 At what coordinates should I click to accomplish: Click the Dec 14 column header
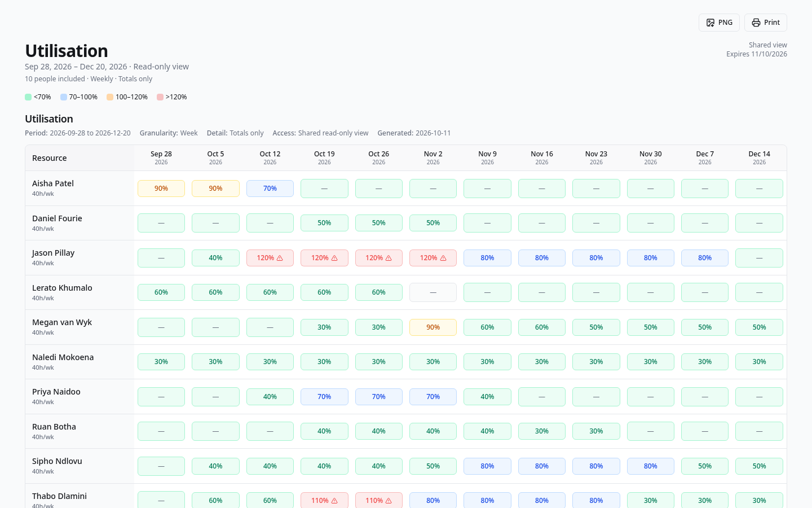(x=759, y=158)
